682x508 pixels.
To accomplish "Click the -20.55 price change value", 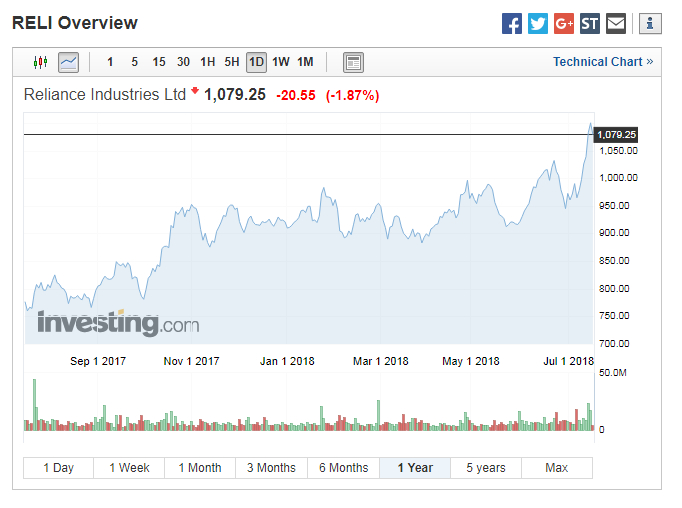I will (296, 95).
